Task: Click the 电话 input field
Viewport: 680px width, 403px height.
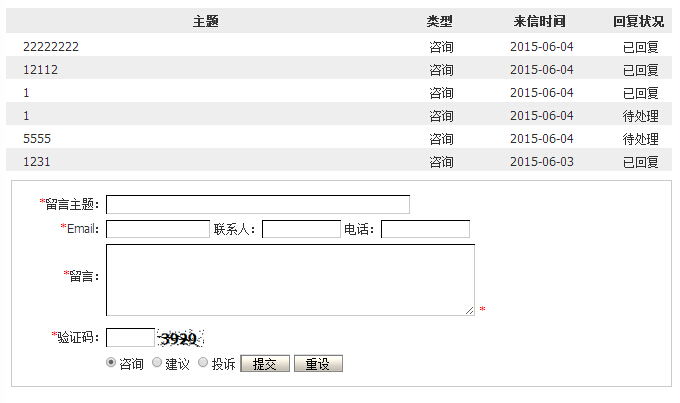Action: [x=425, y=229]
